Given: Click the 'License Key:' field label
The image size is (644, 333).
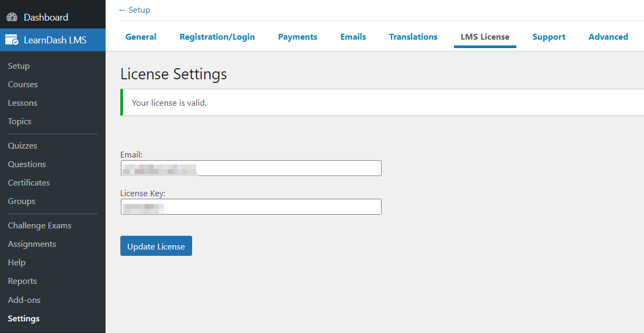Looking at the screenshot, I should (143, 193).
